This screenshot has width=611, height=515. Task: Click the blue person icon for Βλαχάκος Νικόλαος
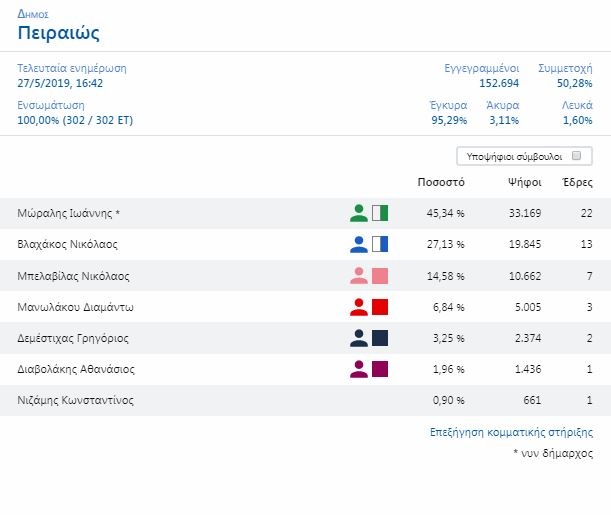click(x=358, y=244)
